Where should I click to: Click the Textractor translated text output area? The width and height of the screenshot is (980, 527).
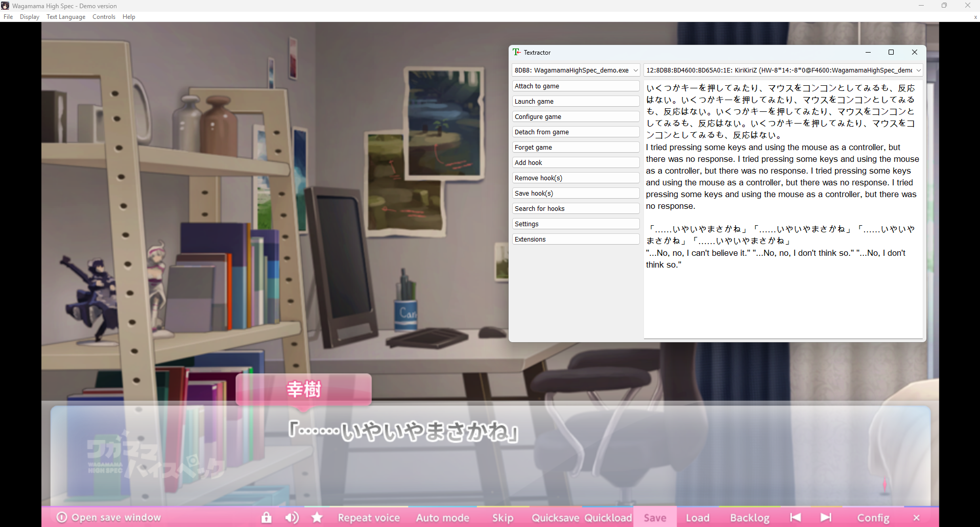click(x=783, y=209)
